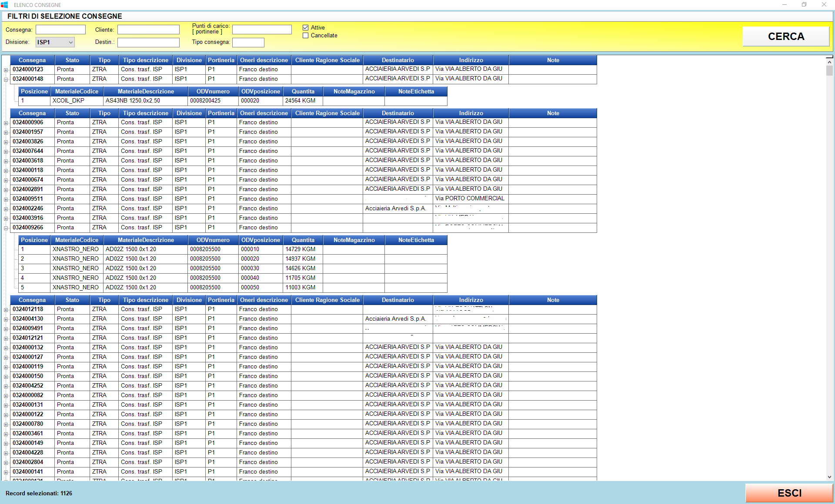Expand row 0324000132
Screen dimensions: 835x504
[x=6, y=348]
